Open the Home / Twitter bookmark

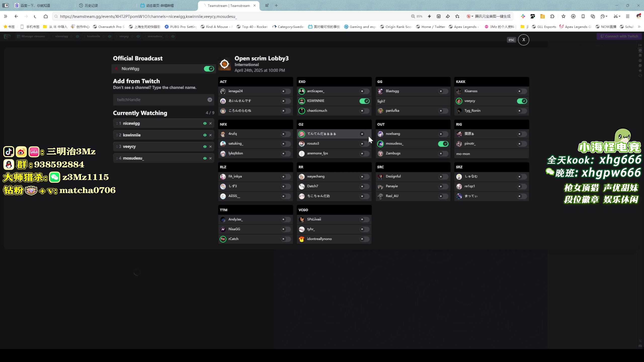pyautogui.click(x=430, y=27)
